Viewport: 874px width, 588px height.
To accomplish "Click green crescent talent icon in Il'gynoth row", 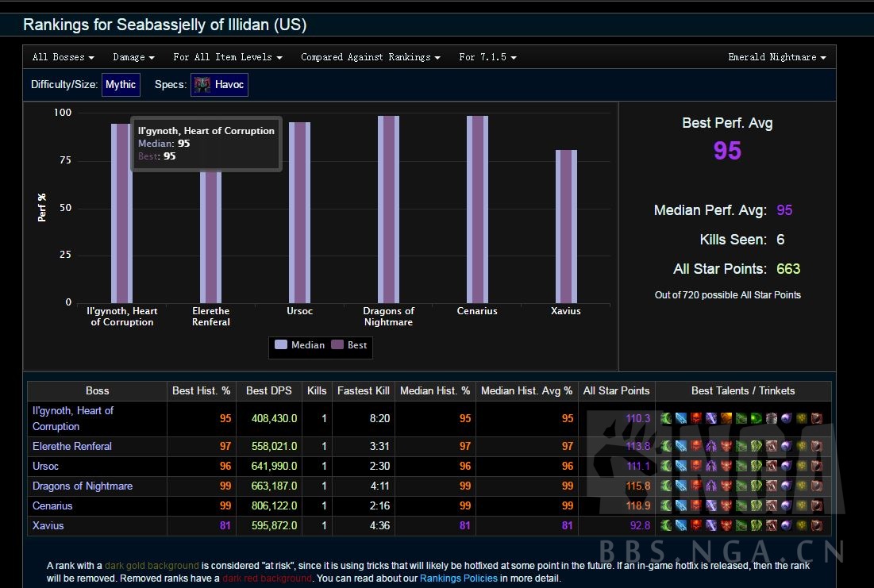I will pyautogui.click(x=666, y=418).
